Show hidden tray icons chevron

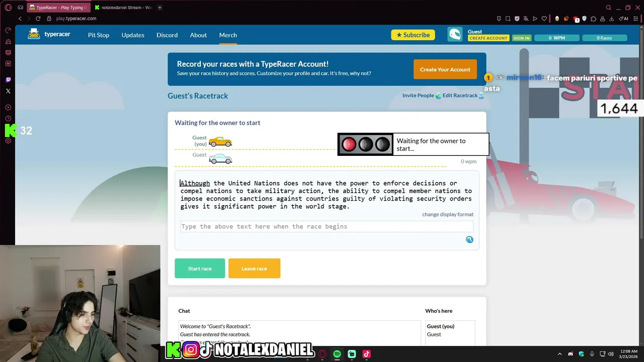[x=559, y=354]
